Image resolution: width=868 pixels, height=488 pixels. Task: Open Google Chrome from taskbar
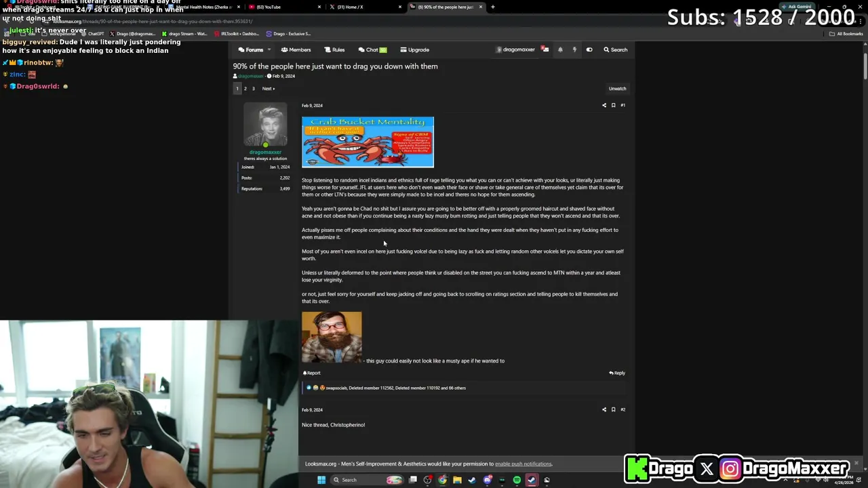(x=442, y=480)
